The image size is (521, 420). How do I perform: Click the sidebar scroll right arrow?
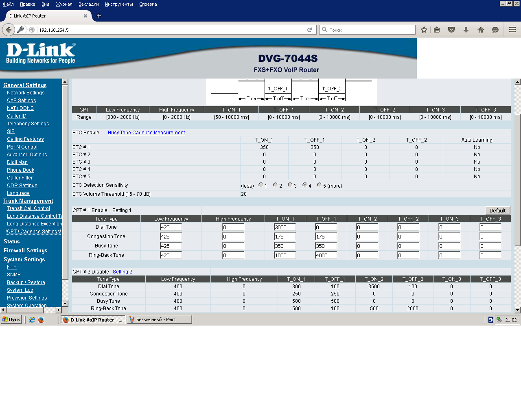pos(59,310)
